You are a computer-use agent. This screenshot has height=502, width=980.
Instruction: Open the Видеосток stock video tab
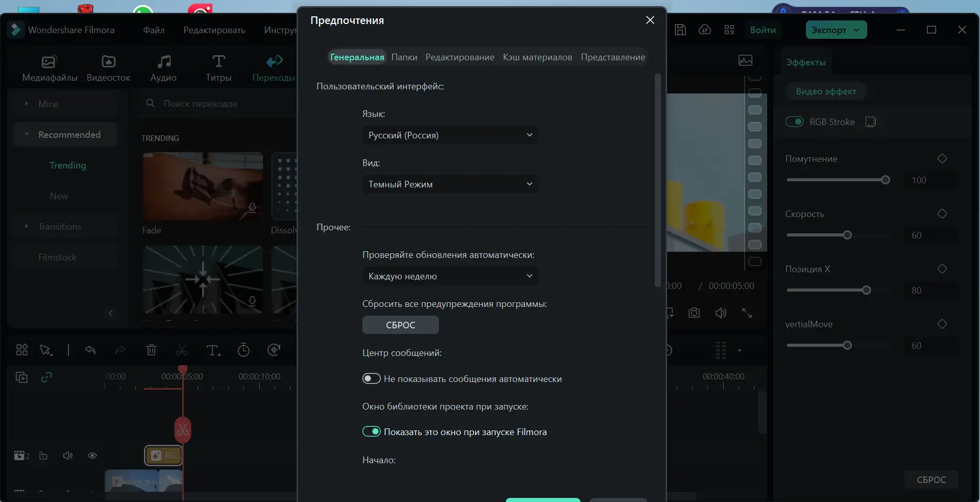[x=108, y=68]
